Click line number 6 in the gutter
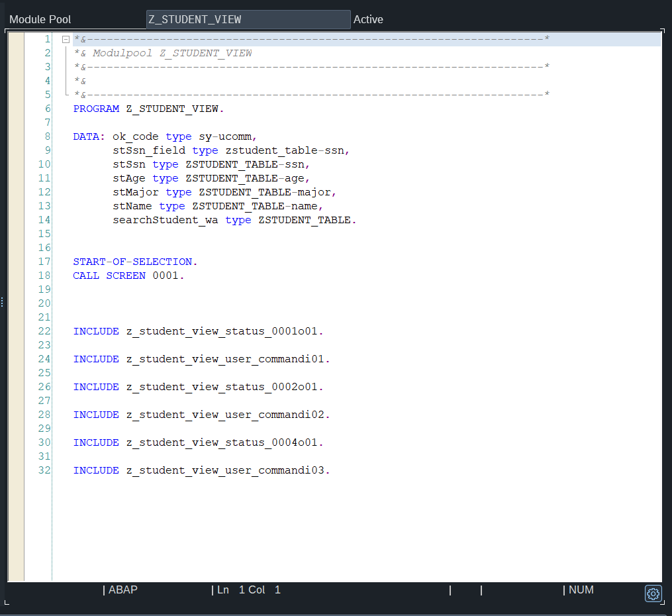The width and height of the screenshot is (672, 616). [x=47, y=109]
